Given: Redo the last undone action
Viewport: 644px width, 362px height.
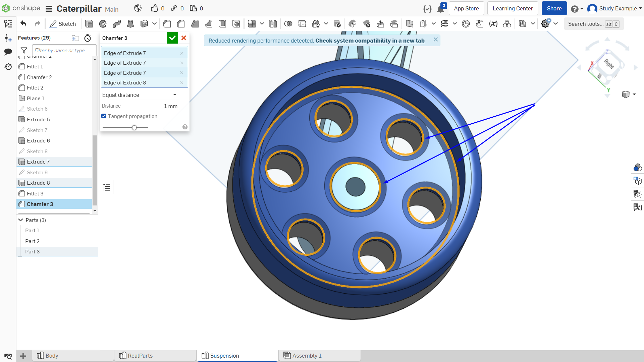Looking at the screenshot, I should pos(37,24).
